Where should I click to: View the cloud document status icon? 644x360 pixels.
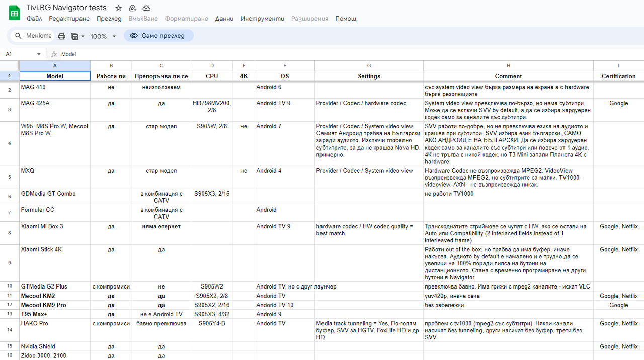pyautogui.click(x=146, y=8)
